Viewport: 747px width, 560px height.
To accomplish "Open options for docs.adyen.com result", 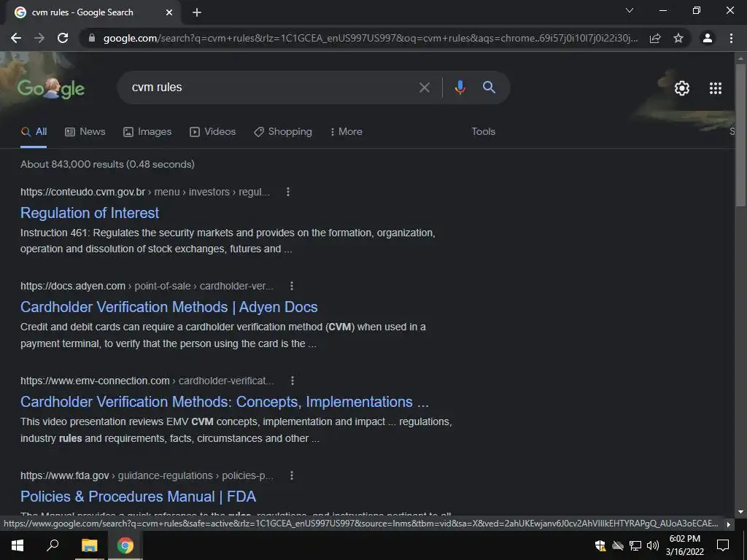I will tap(292, 286).
